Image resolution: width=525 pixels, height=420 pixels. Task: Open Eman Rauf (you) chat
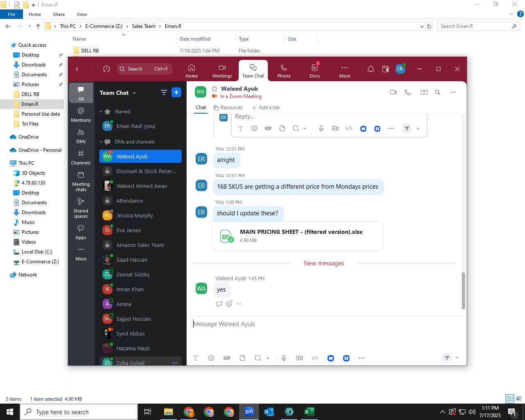point(140,126)
